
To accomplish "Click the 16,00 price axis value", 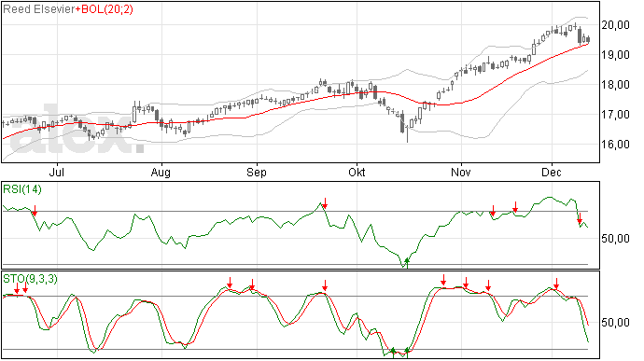I will pos(616,145).
